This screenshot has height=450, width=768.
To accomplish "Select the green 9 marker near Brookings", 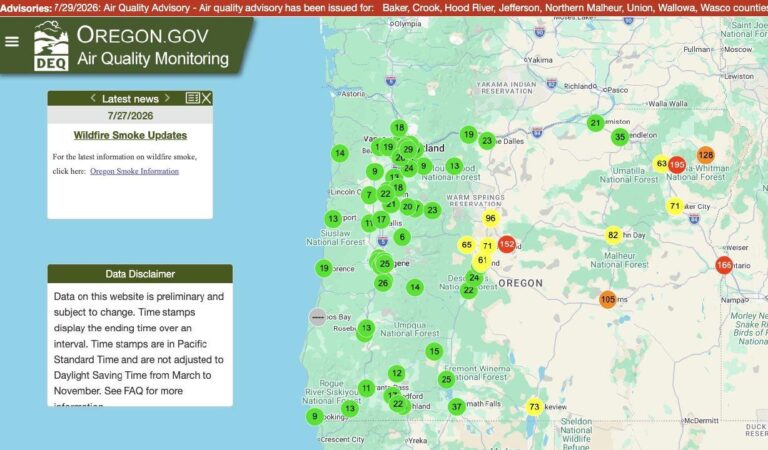I will (314, 417).
